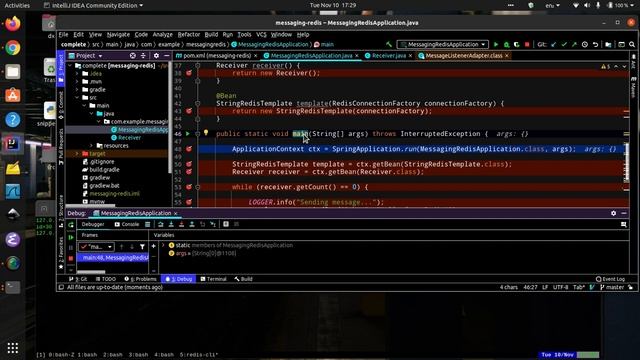Open the Refactor menu
The width and height of the screenshot is (640, 360).
[x=189, y=35]
